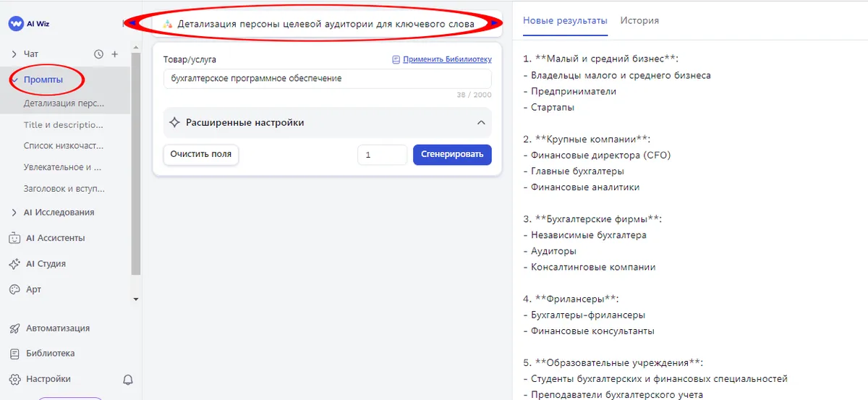Start new chat with plus icon
Screen dimensions: 868x400
tap(114, 54)
